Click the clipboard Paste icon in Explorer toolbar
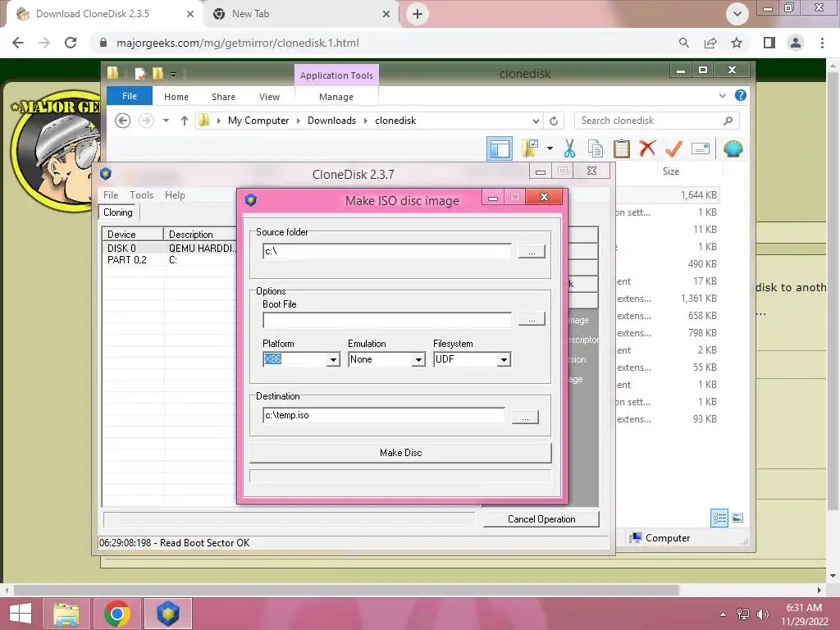This screenshot has height=630, width=840. pyautogui.click(x=622, y=148)
